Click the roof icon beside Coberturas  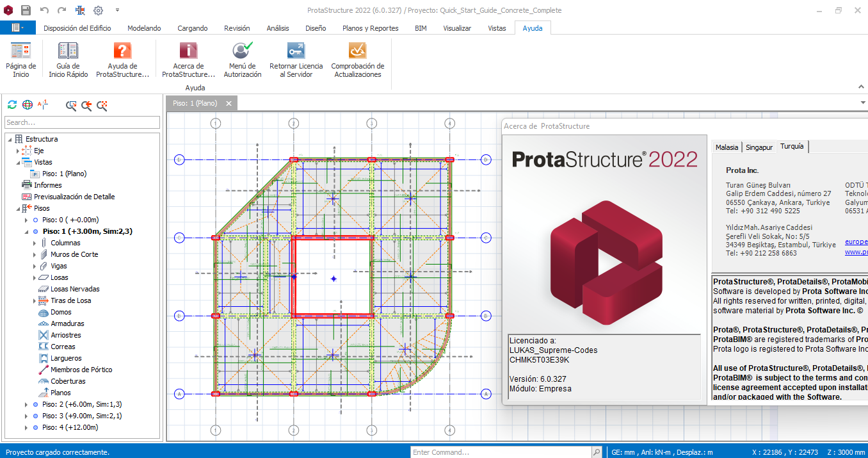tap(44, 381)
